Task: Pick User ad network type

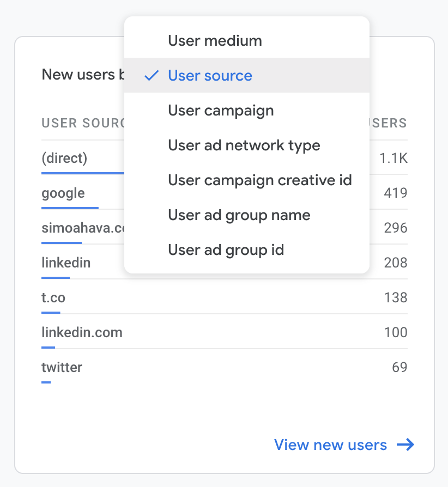Action: pyautogui.click(x=244, y=145)
